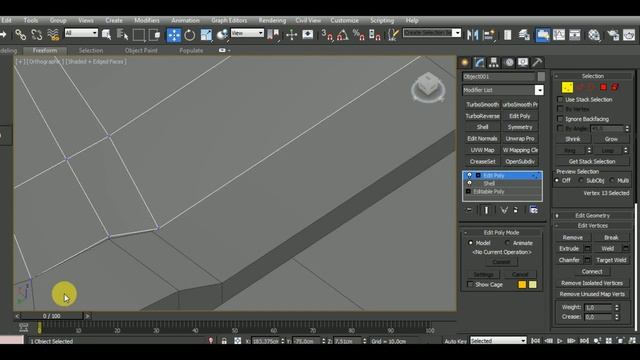Open the Graph Editors menu
Image resolution: width=640 pixels, height=360 pixels.
[229, 20]
